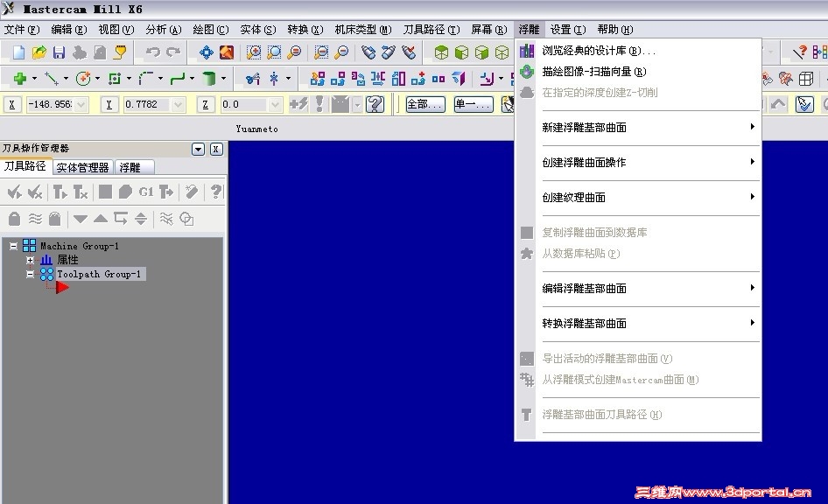Open 新建浮雕基部曲面 submenu
Image resolution: width=828 pixels, height=504 pixels.
[x=649, y=127]
